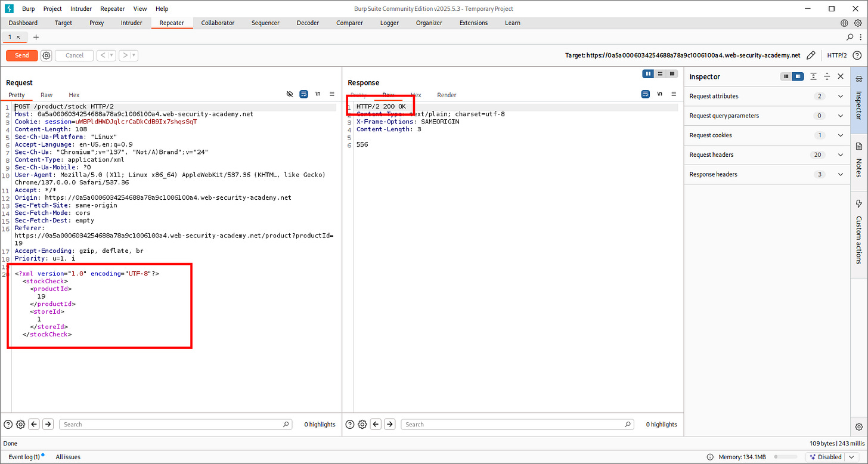Screen dimensions: 868x464
Task: Open request search settings gear
Action: [x=20, y=424]
